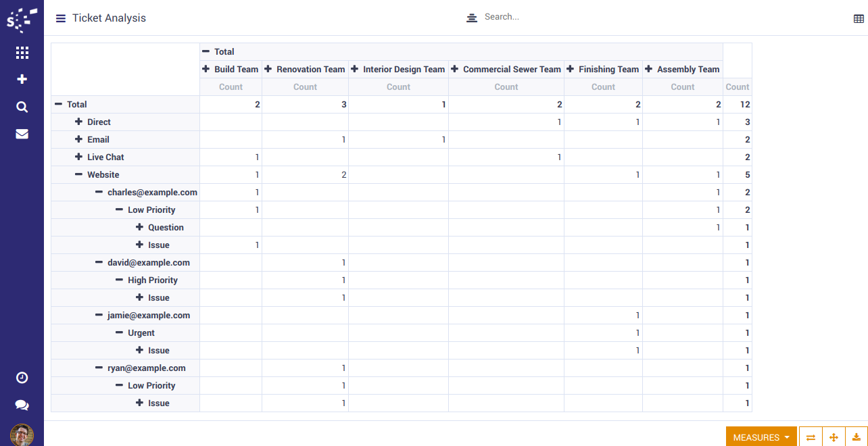Click the pivot table view switcher icon
868x446 pixels.
(x=859, y=19)
